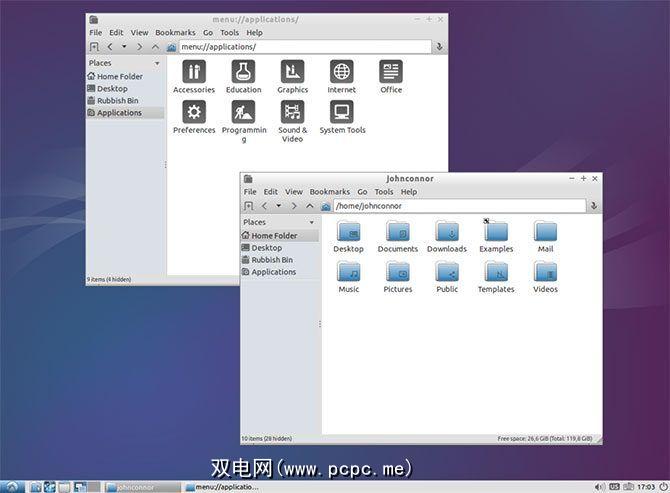The image size is (670, 493).
Task: Open Bookmarks menu in johnconnor window
Action: [x=329, y=192]
